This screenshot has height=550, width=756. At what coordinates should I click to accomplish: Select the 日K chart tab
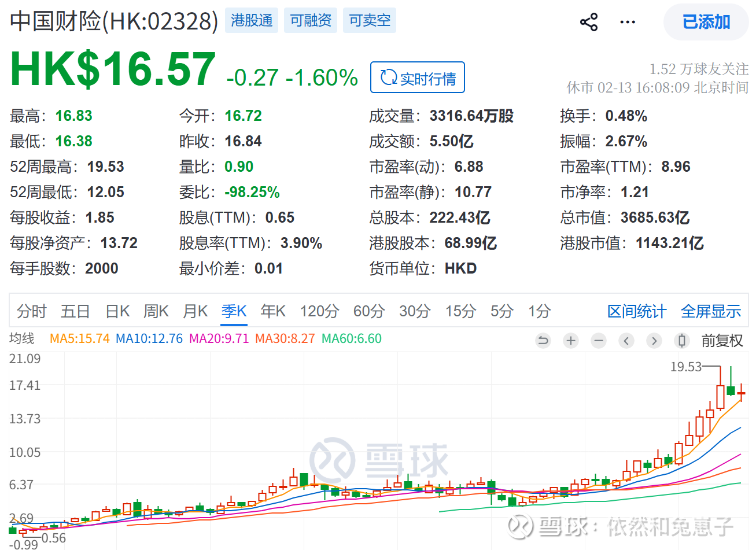tap(117, 311)
